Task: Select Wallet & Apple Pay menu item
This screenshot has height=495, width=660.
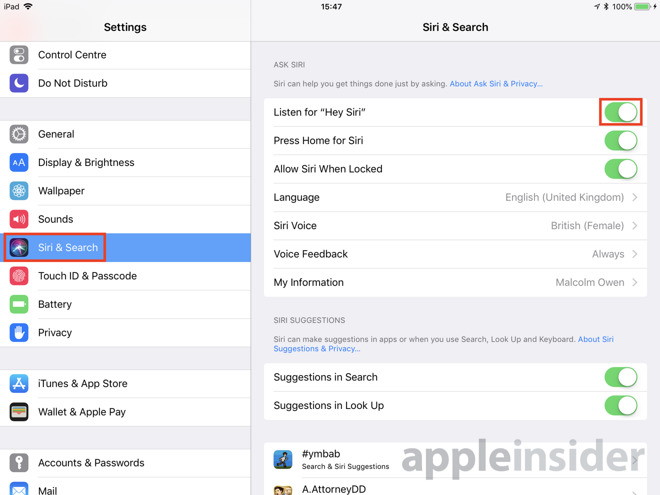Action: (125, 412)
